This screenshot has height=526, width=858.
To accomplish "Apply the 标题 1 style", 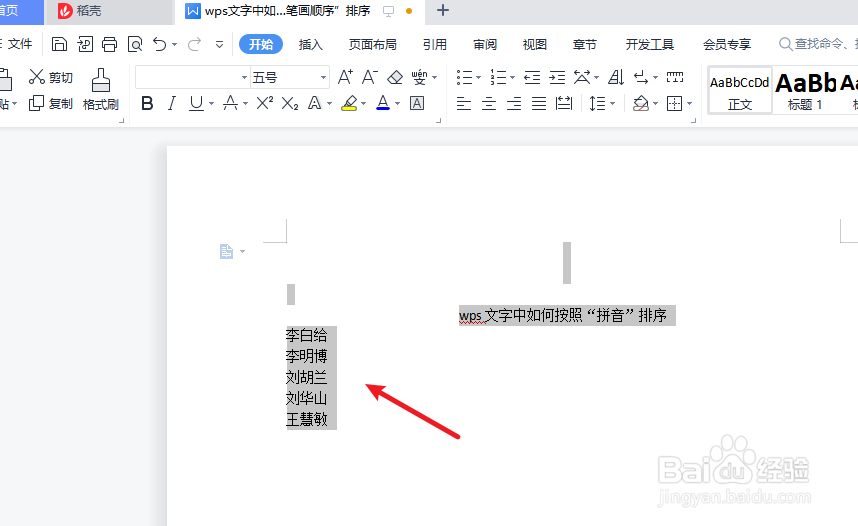I will click(x=805, y=91).
